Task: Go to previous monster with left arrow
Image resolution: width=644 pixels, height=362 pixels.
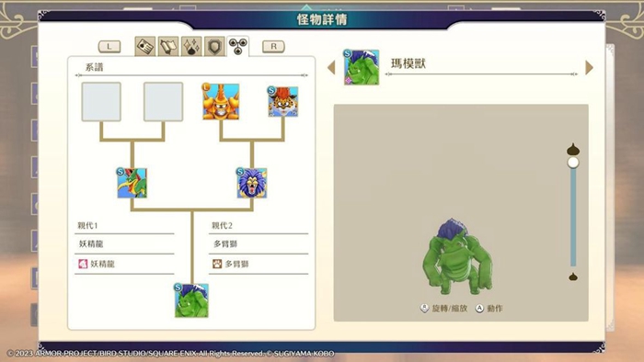Action: [331, 68]
